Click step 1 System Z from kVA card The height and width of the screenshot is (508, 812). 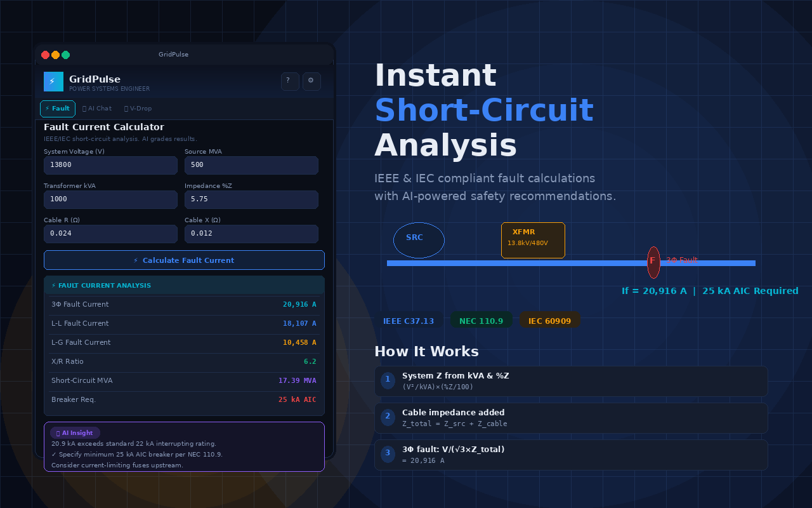[571, 381]
